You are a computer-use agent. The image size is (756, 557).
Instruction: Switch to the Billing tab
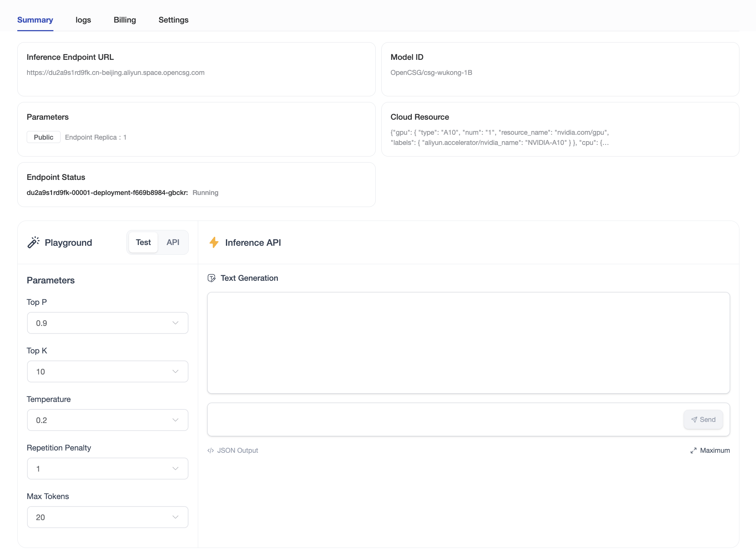[125, 20]
